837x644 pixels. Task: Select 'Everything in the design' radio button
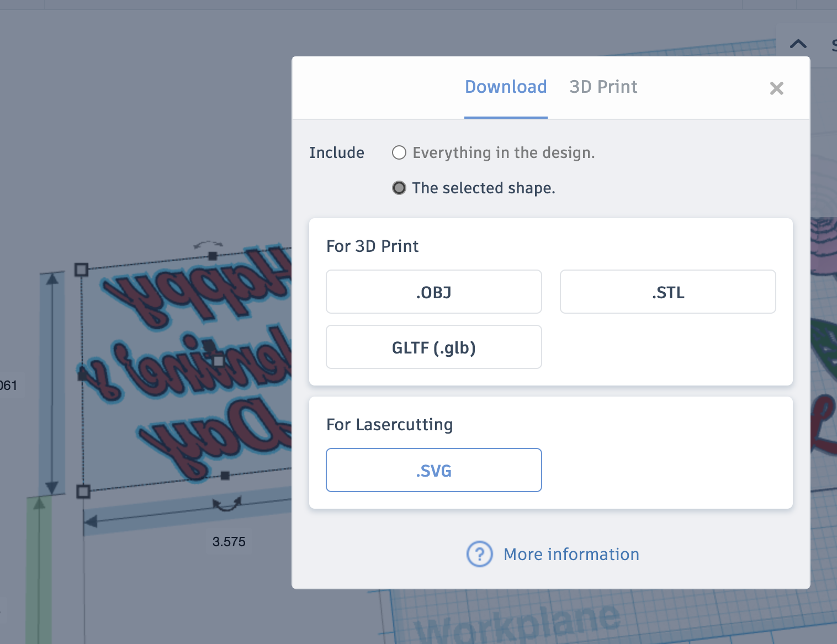[399, 152]
